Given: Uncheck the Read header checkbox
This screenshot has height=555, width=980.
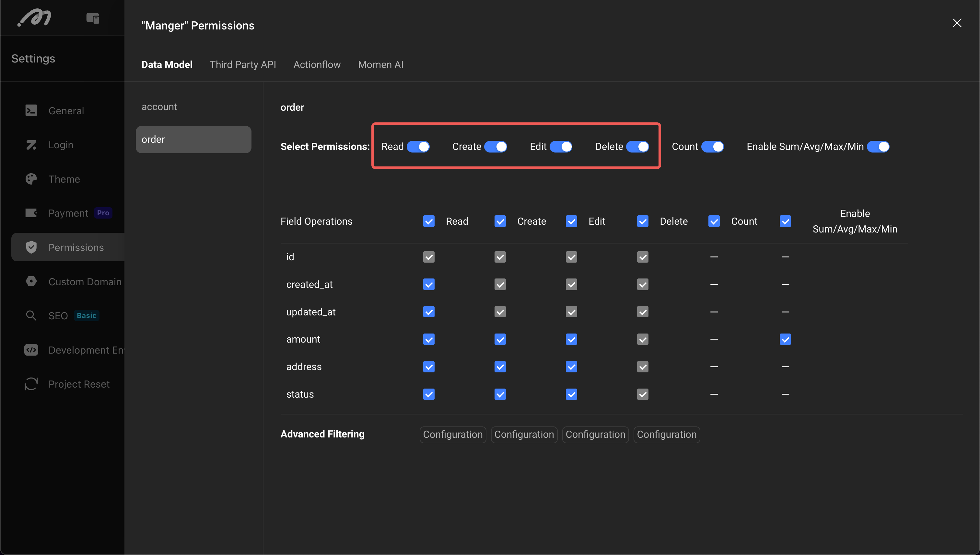Looking at the screenshot, I should [x=429, y=221].
